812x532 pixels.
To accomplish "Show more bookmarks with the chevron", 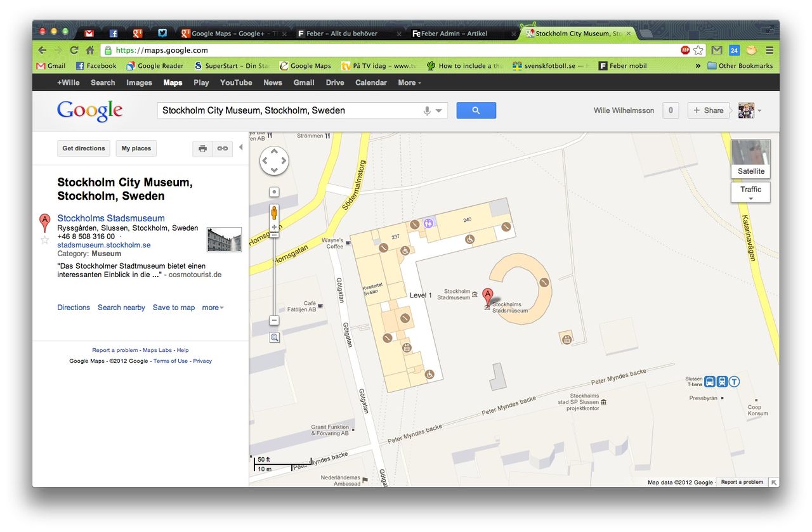I will tap(698, 66).
